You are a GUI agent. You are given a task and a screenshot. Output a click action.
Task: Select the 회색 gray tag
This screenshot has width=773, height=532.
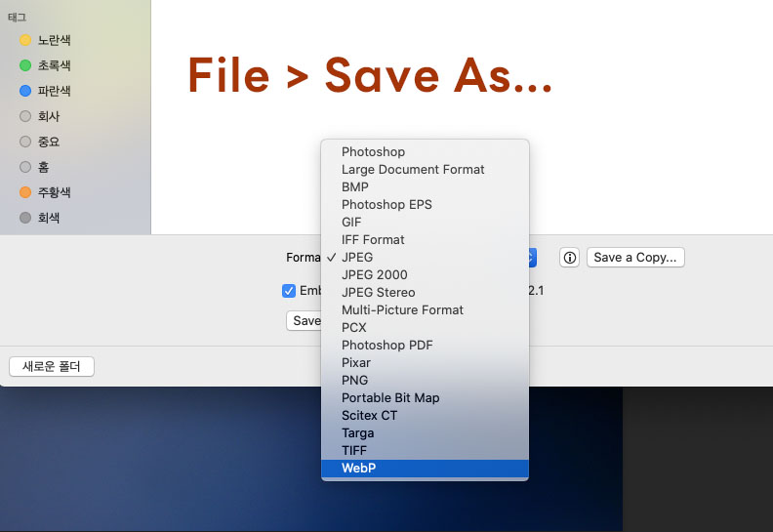click(x=40, y=218)
